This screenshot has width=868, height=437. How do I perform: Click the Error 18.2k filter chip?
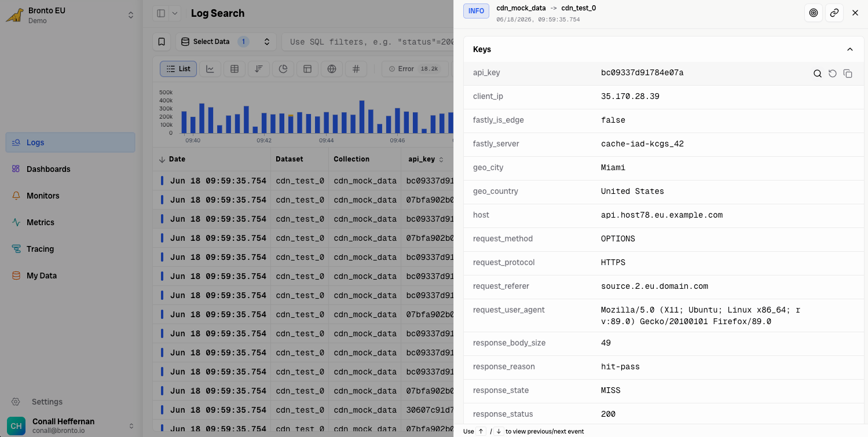point(414,69)
